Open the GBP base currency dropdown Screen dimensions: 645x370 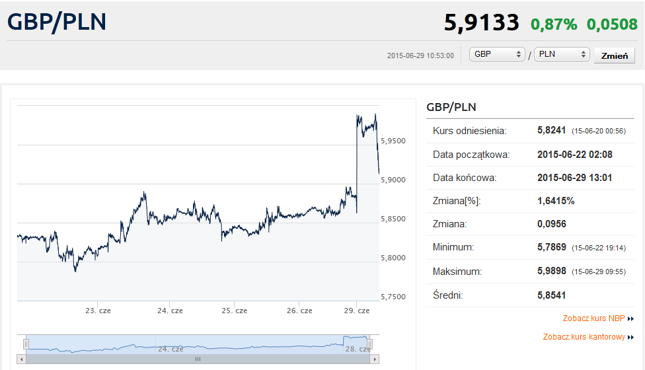coord(497,54)
